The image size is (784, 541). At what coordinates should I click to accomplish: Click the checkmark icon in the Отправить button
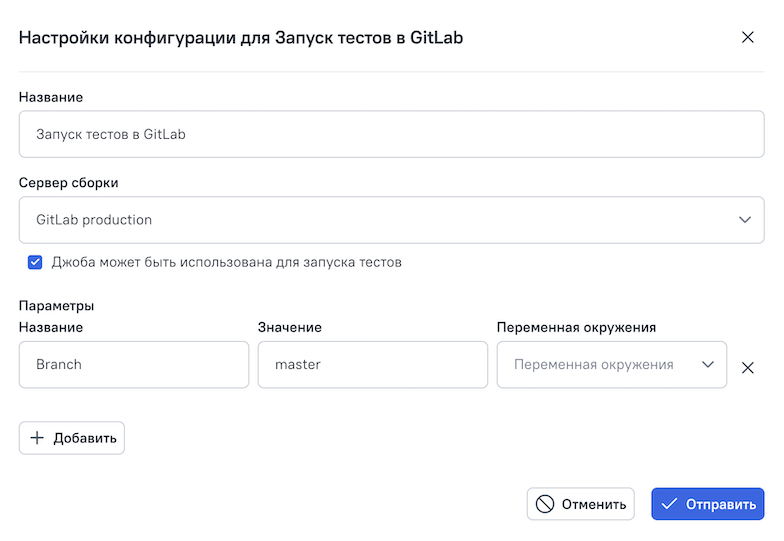[669, 504]
